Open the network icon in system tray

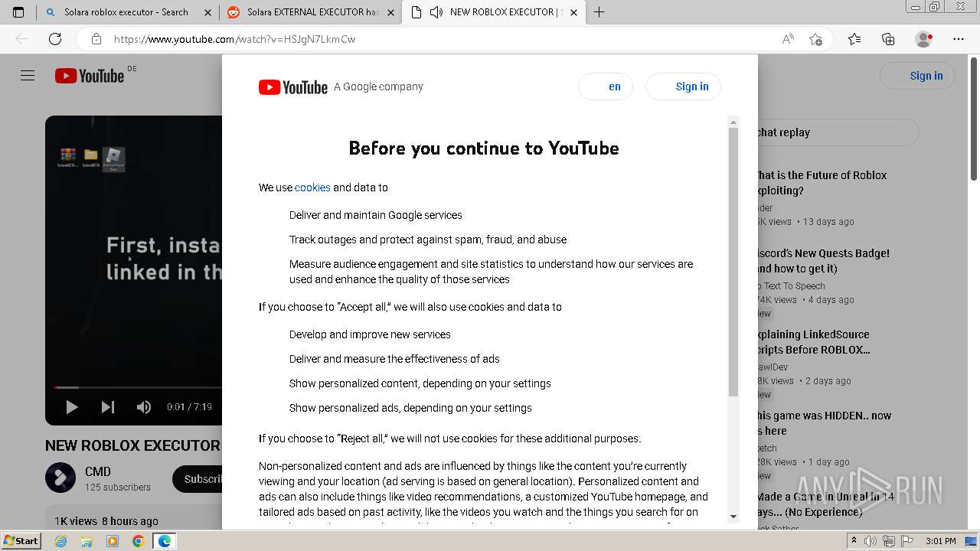[x=889, y=541]
